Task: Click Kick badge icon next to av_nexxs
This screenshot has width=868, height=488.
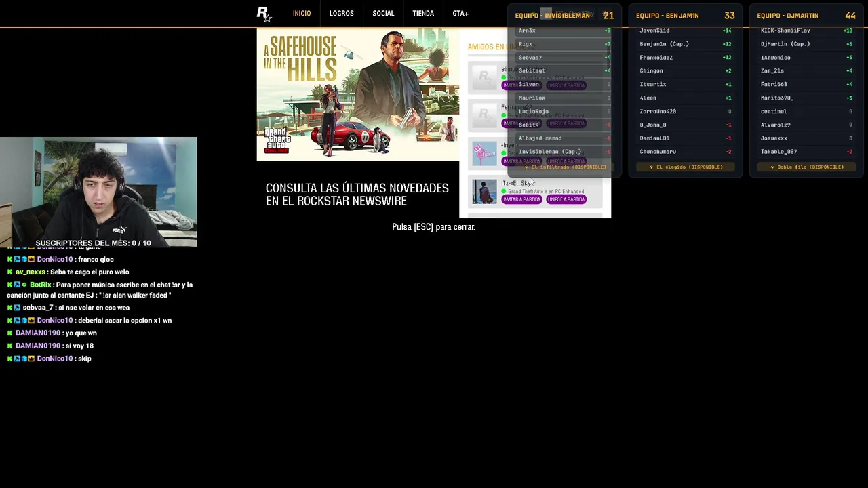Action: pos(9,272)
